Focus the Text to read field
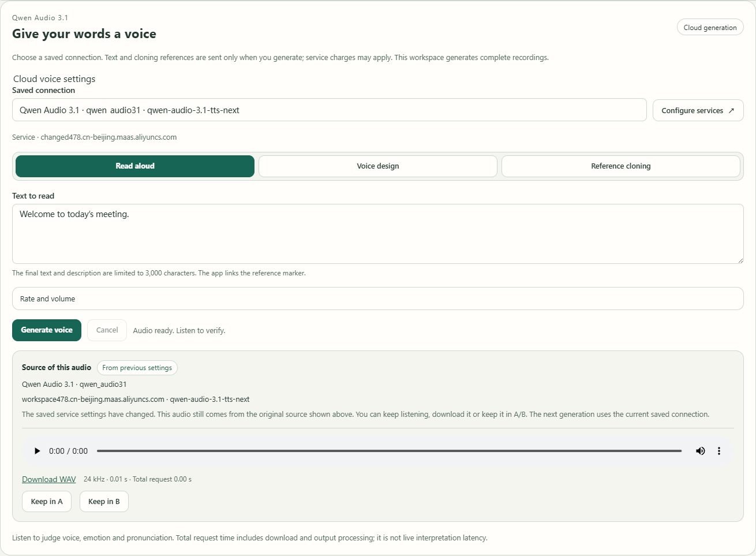756x556 pixels. pos(377,234)
